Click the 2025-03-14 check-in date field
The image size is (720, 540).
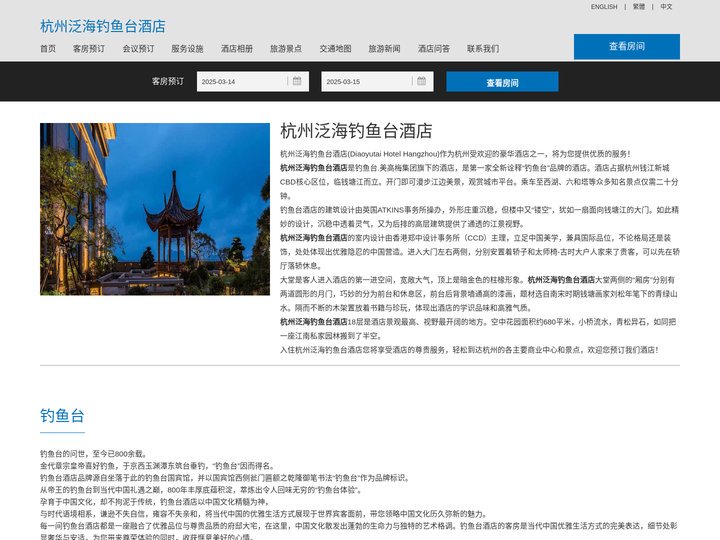pos(253,82)
